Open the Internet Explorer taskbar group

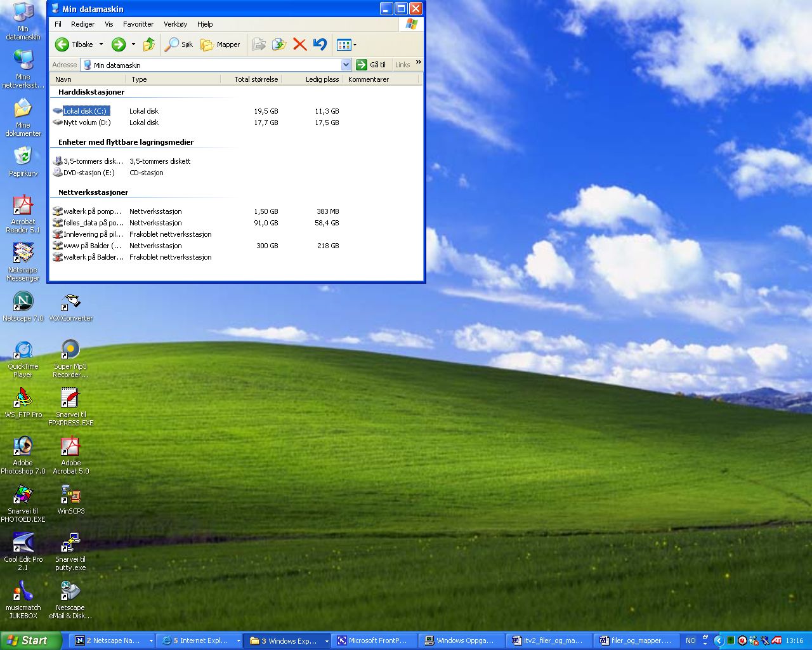pos(201,640)
